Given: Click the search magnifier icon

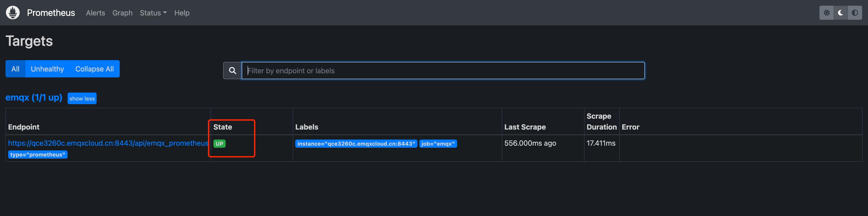Looking at the screenshot, I should pos(232,70).
